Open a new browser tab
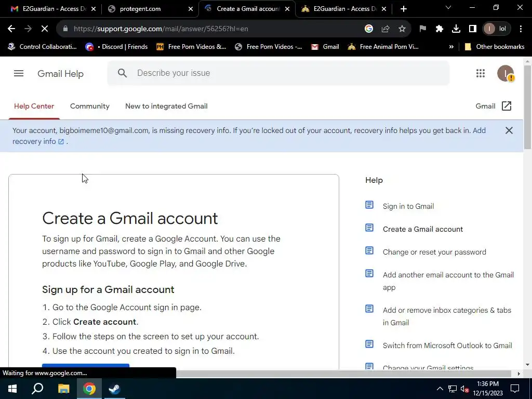The image size is (532, 399). pos(403,9)
